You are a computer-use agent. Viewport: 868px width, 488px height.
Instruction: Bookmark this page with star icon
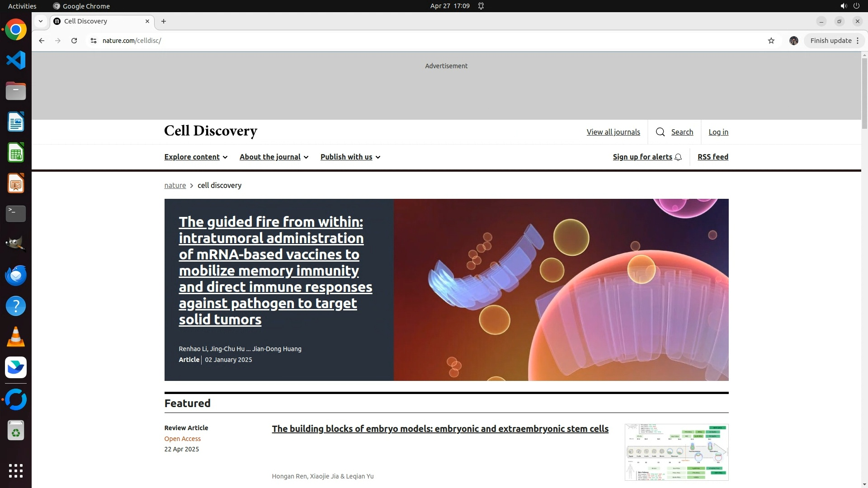point(771,41)
